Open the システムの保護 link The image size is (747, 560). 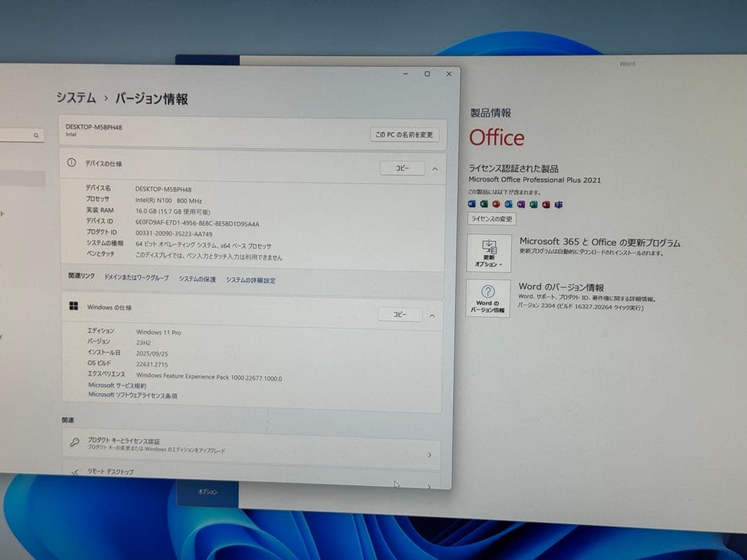tap(197, 279)
